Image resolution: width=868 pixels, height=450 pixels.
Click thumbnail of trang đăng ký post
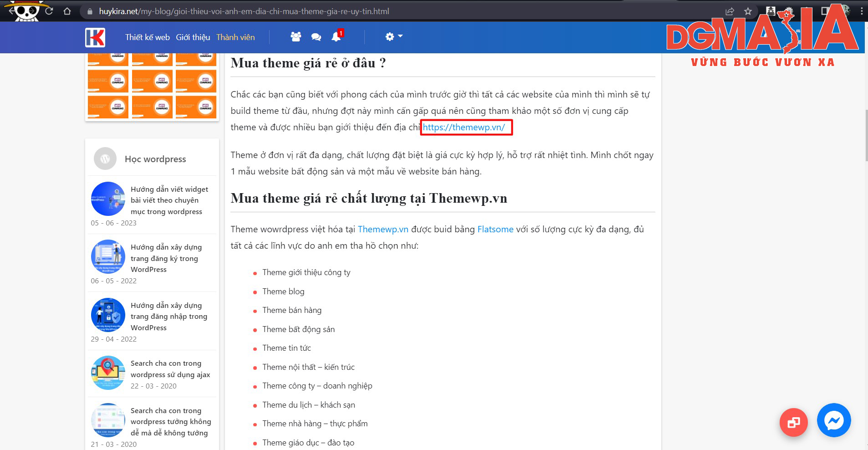click(x=108, y=256)
